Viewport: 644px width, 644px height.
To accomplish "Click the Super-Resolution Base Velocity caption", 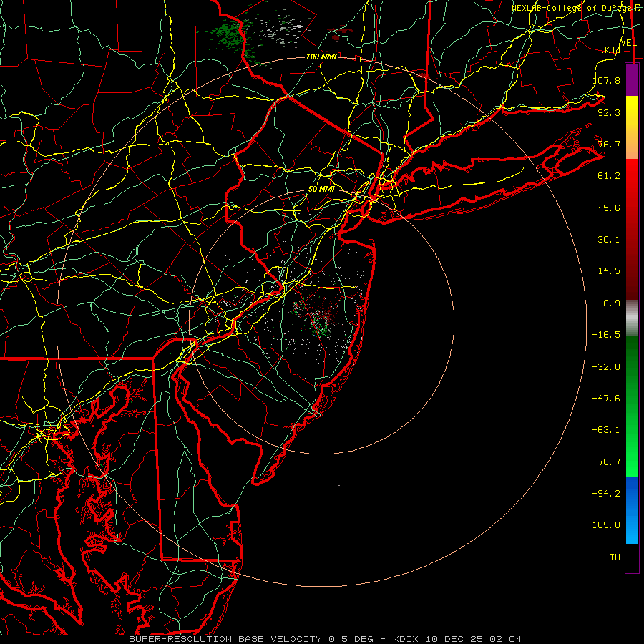I will click(x=326, y=639).
